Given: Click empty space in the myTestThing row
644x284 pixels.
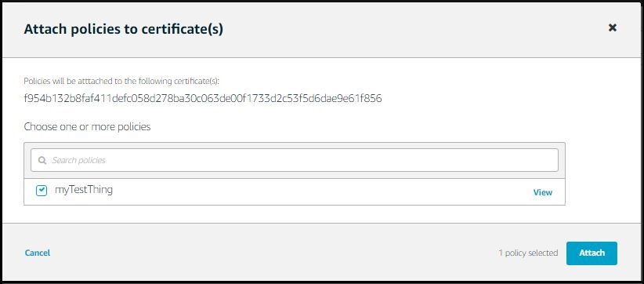Looking at the screenshot, I should (x=320, y=191).
